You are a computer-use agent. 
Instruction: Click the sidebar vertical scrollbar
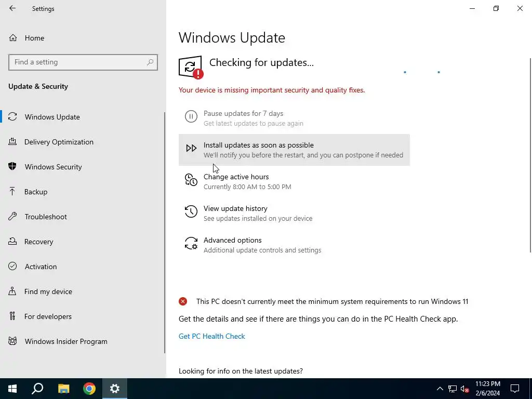165,233
